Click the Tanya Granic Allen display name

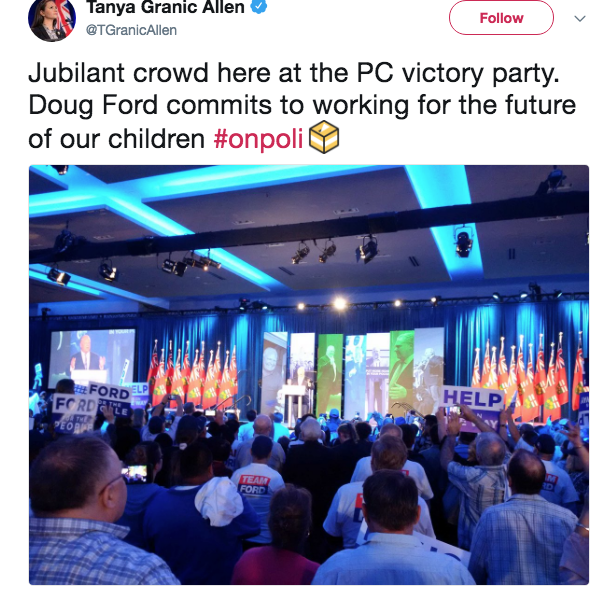165,7
